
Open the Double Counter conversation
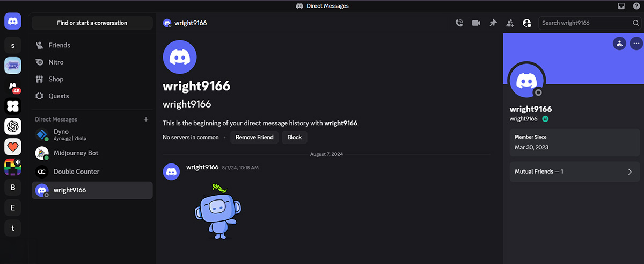pyautogui.click(x=92, y=172)
